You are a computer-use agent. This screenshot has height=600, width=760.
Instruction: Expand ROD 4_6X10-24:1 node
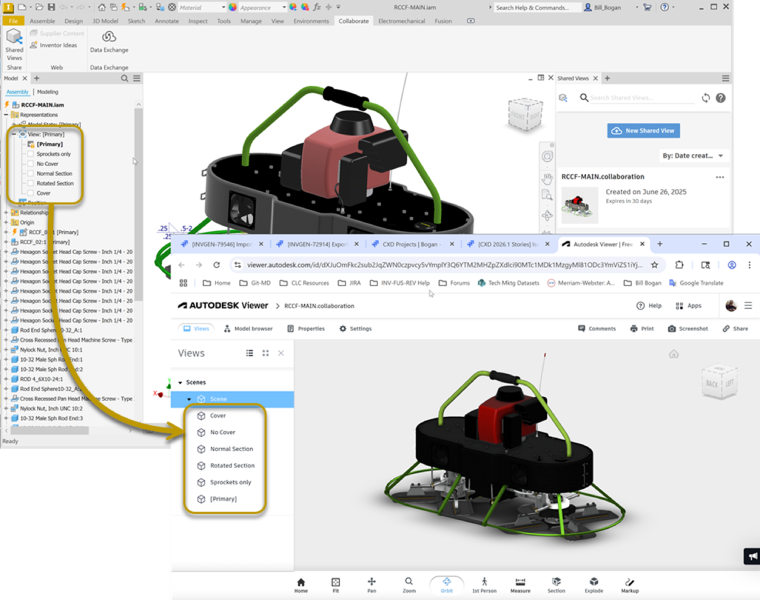(x=6, y=379)
